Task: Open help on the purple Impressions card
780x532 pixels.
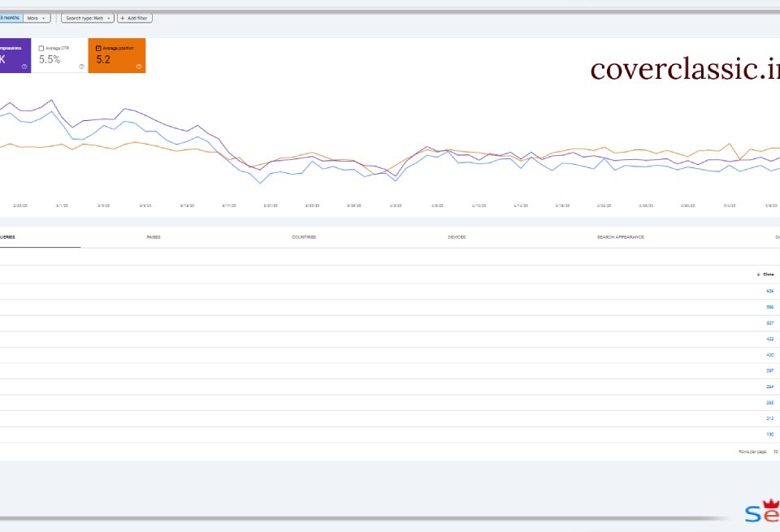Action: tap(24, 67)
